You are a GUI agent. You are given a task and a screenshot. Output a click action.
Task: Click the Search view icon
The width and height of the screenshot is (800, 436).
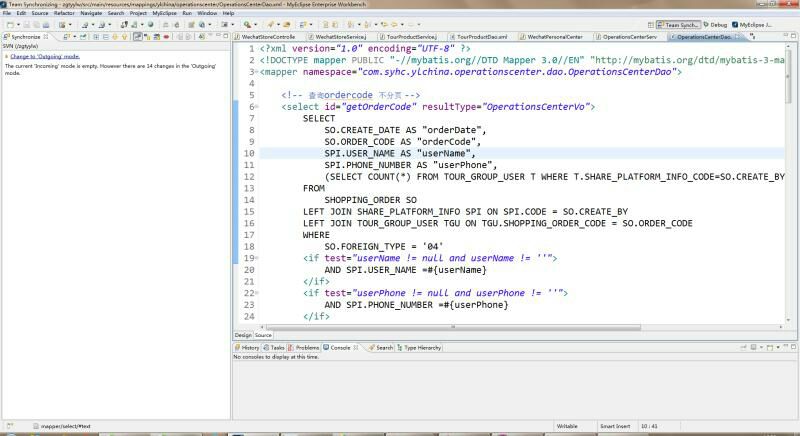[x=370, y=347]
